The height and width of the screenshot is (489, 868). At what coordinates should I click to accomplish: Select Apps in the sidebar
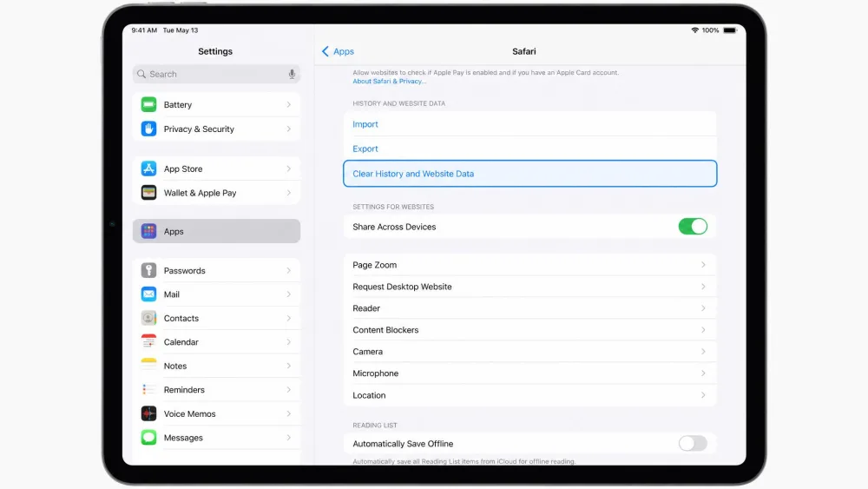click(x=216, y=231)
